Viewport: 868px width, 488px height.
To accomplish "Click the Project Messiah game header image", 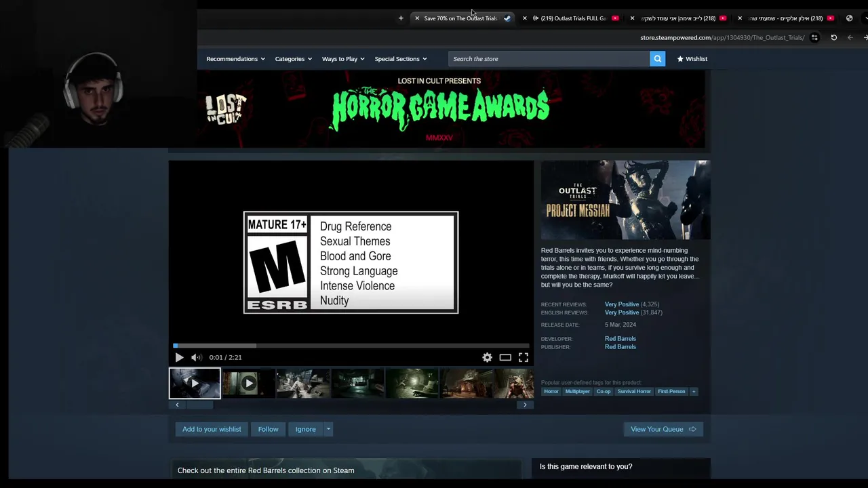I will (625, 200).
